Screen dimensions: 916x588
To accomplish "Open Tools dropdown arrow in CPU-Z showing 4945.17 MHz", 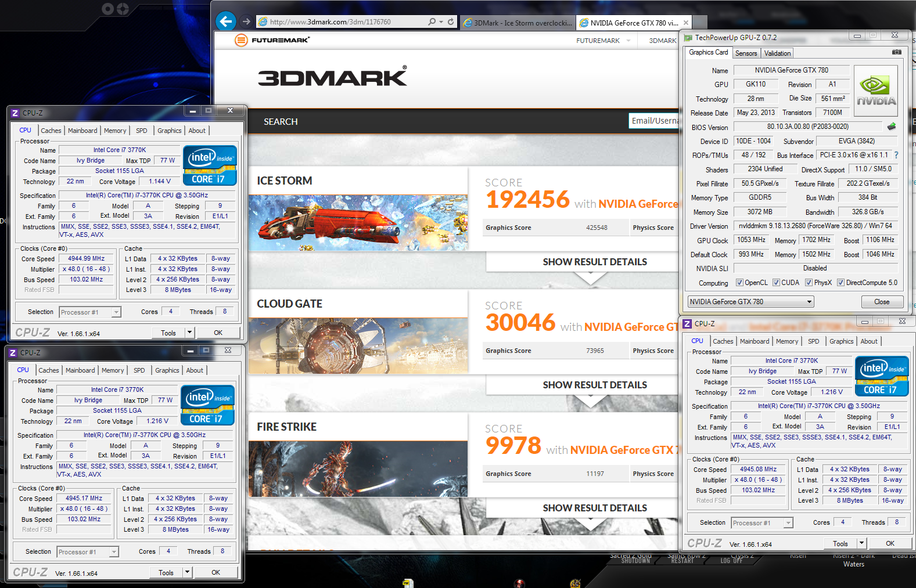I will tap(187, 572).
